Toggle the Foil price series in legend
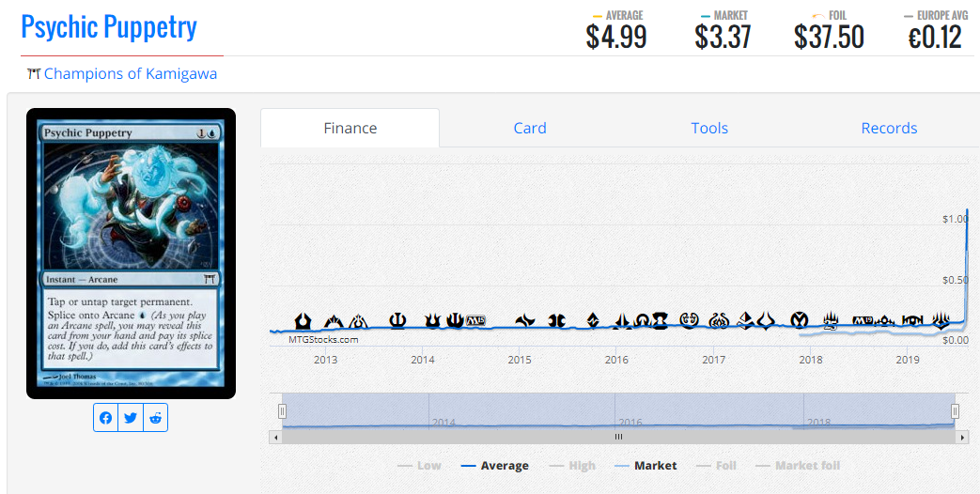The height and width of the screenshot is (494, 980). [716, 466]
